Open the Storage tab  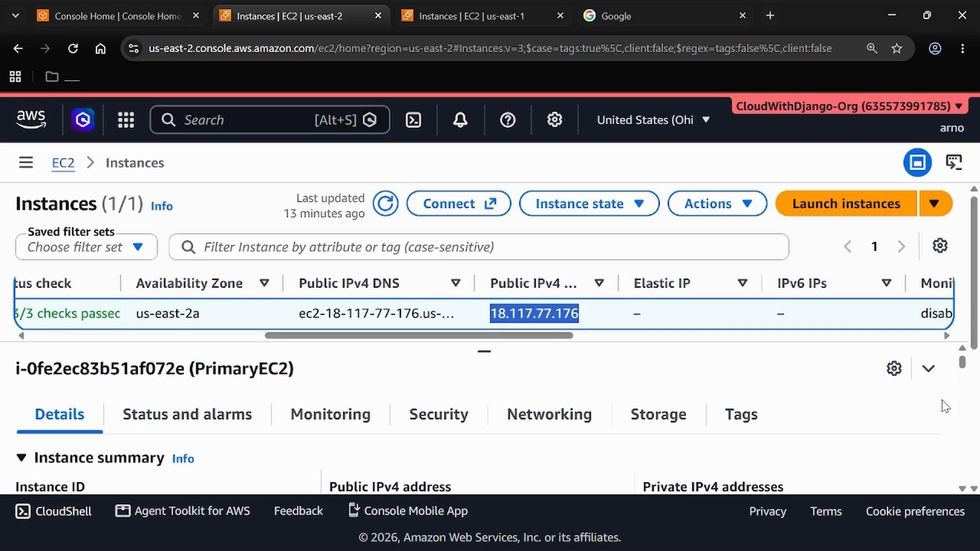tap(658, 414)
